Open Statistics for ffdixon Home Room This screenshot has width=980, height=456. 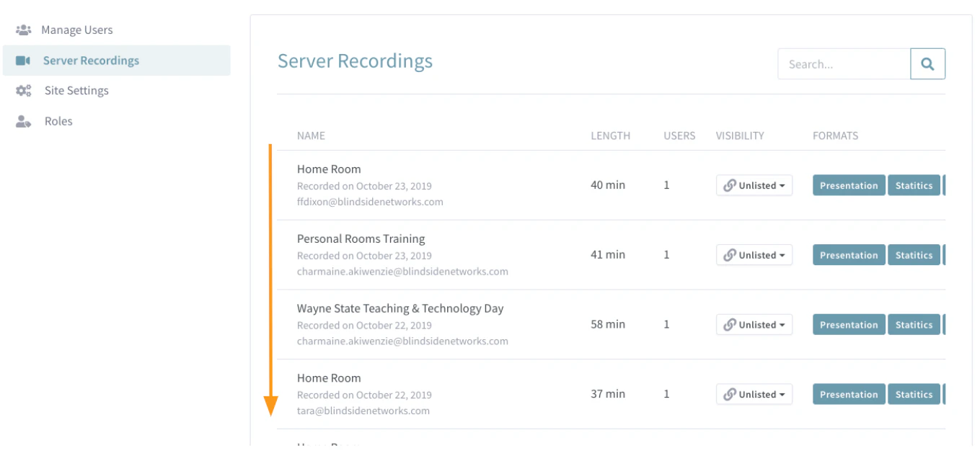[914, 185]
